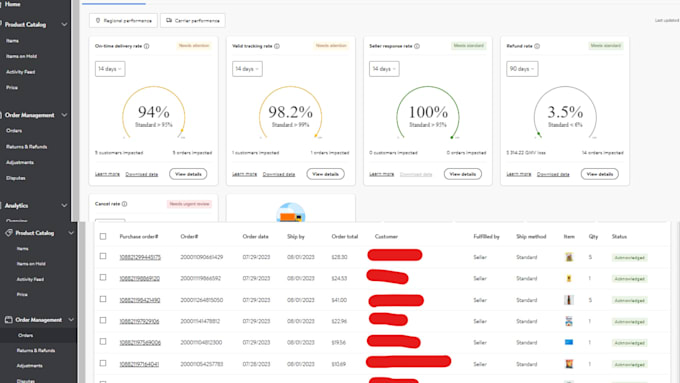
Task: Open the 14 days dropdown on On-time delivery rate
Action: click(110, 69)
